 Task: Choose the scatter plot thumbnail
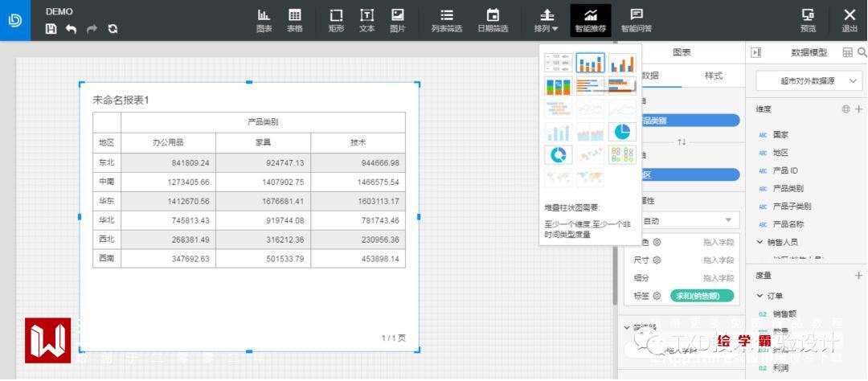tap(590, 154)
